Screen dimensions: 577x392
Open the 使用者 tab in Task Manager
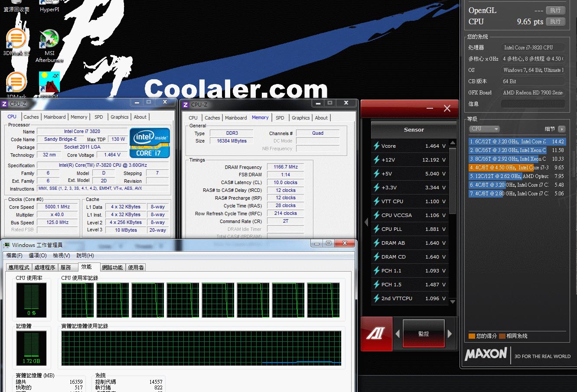pos(136,268)
